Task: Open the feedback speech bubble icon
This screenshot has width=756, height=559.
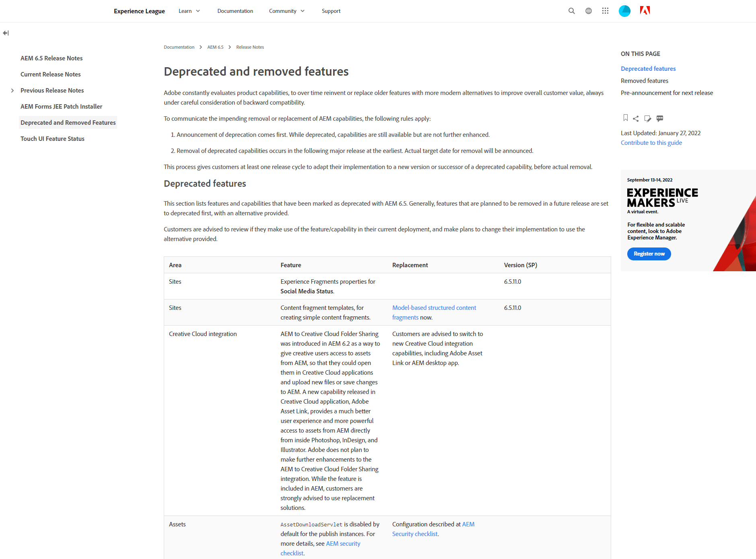Action: [659, 118]
